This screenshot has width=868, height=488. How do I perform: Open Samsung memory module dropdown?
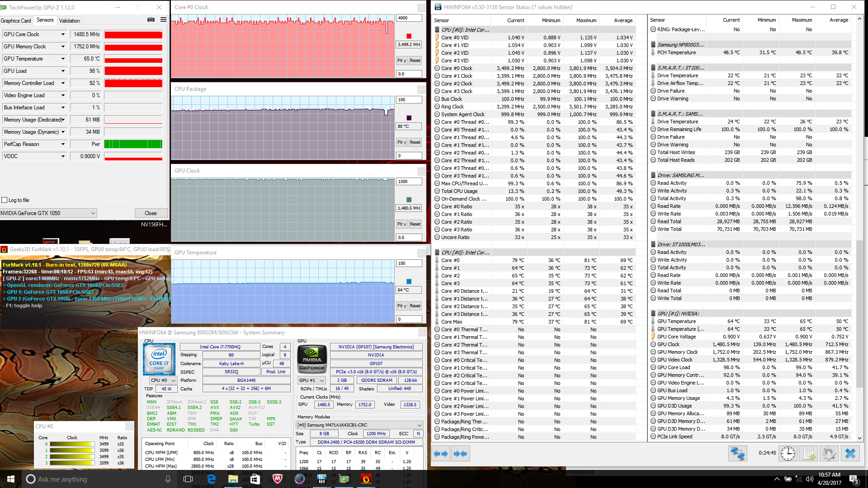point(359,425)
